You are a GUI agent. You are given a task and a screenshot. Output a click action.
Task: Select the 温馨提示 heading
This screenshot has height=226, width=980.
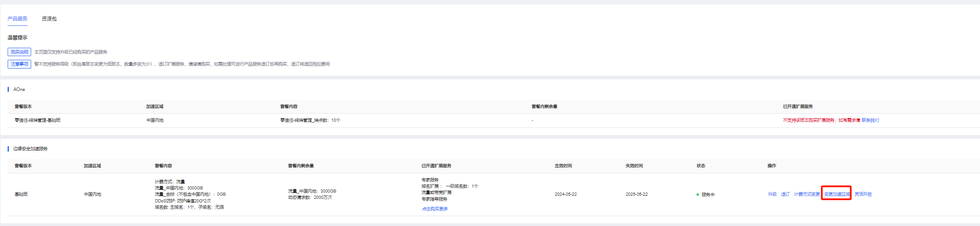click(17, 37)
